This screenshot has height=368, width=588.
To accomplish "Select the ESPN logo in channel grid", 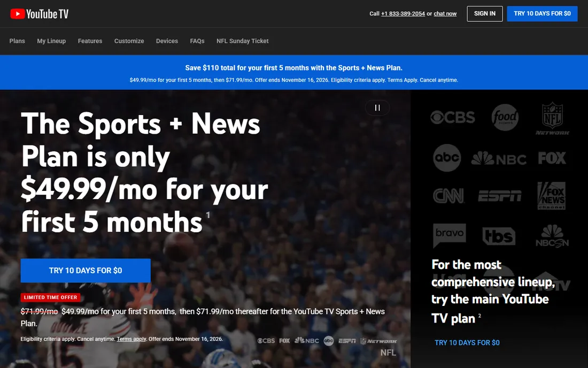I will coord(499,196).
